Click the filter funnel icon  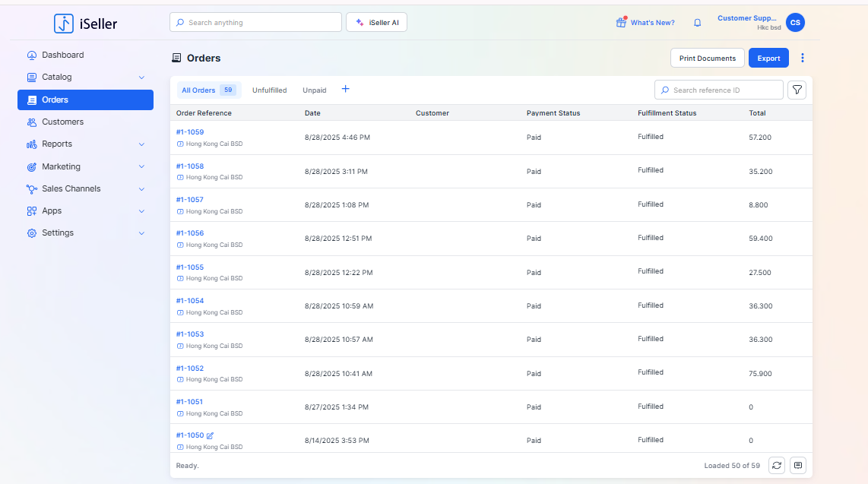pos(797,90)
